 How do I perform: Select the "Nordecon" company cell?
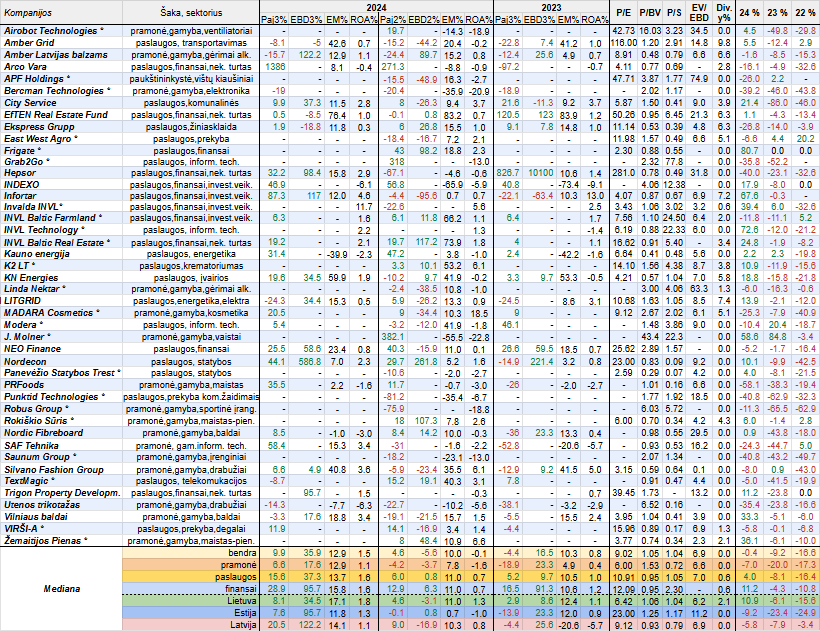tap(61, 362)
